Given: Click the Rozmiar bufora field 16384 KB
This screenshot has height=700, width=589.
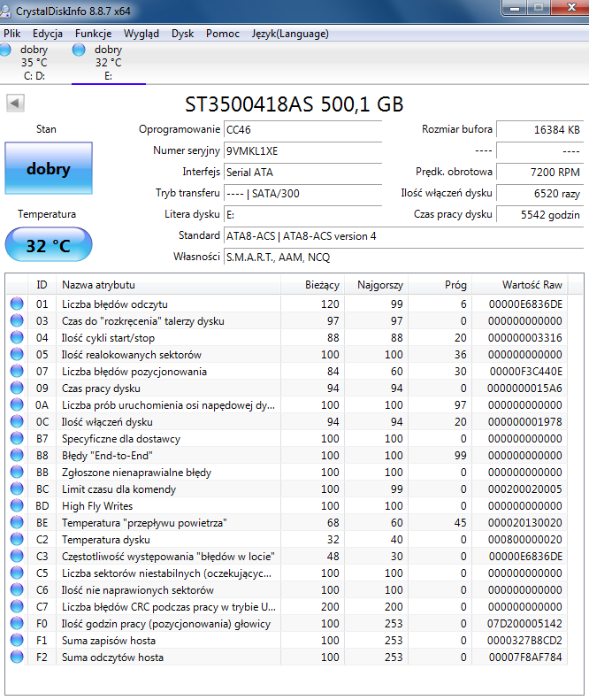Looking at the screenshot, I should click(539, 130).
